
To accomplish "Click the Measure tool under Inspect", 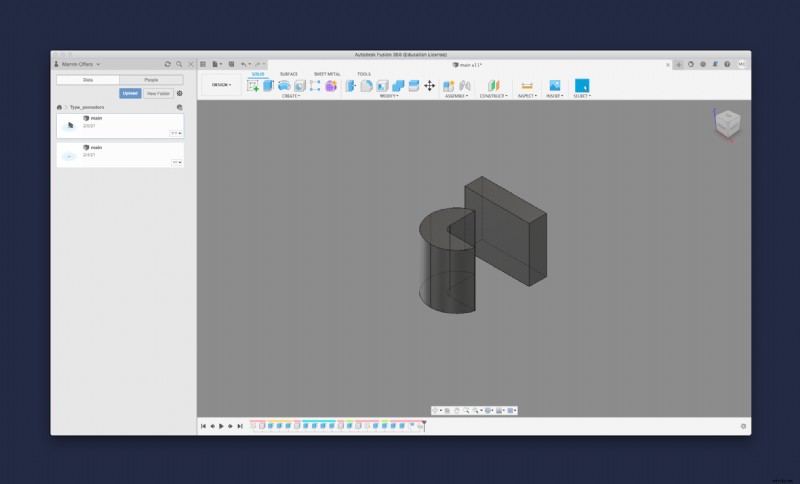I will tap(527, 86).
